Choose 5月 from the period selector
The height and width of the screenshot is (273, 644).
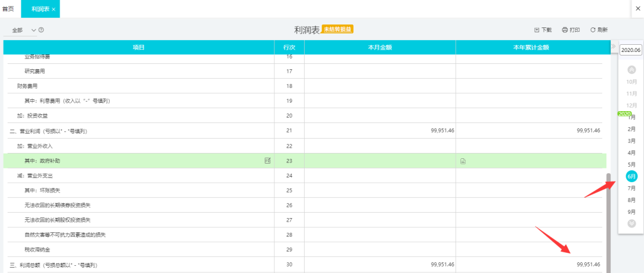pos(631,164)
